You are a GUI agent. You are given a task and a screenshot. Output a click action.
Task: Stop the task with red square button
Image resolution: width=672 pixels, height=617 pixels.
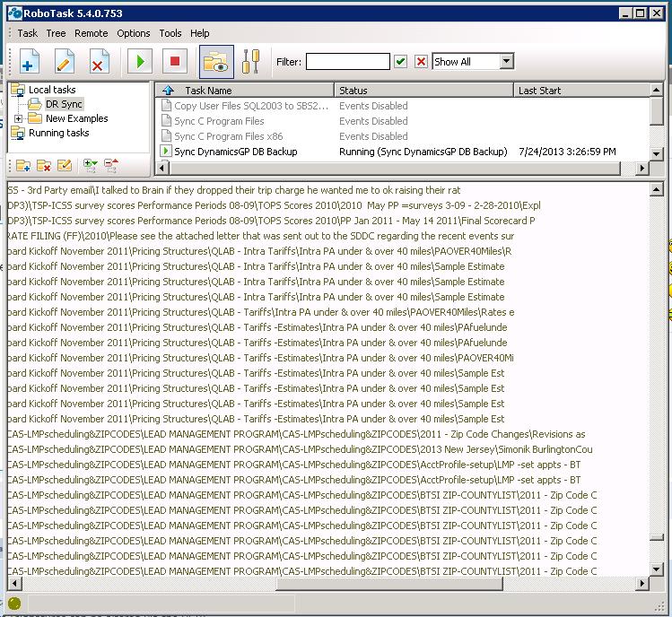(x=174, y=62)
